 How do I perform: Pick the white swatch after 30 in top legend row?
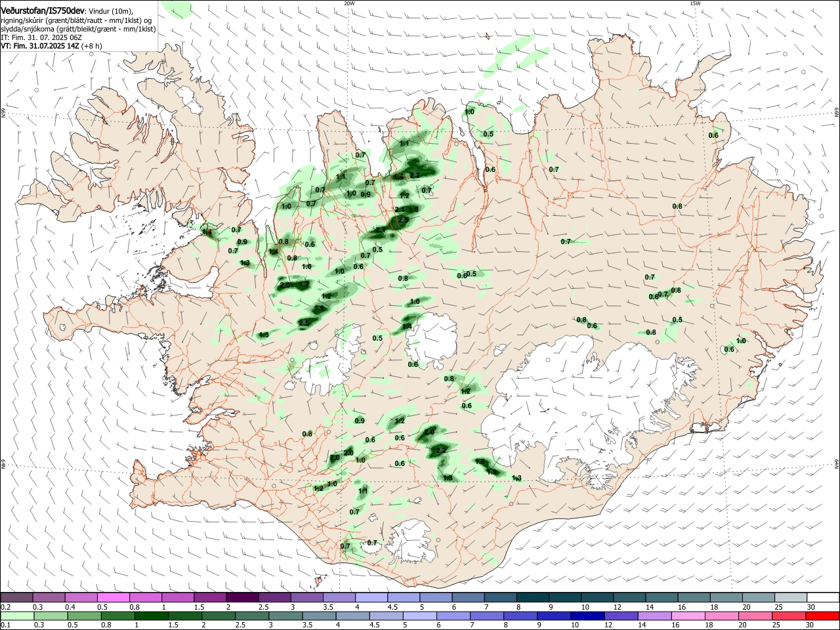[x=824, y=597]
